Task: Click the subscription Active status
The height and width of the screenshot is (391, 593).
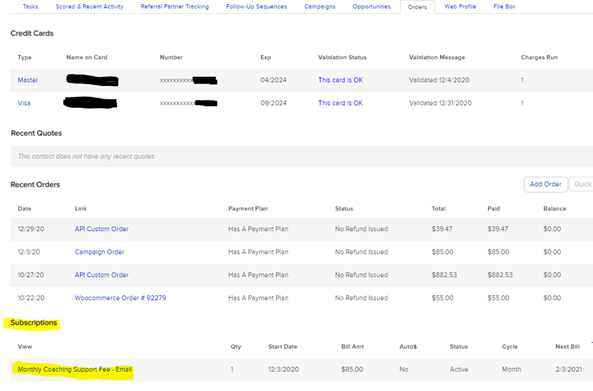Action: point(459,369)
